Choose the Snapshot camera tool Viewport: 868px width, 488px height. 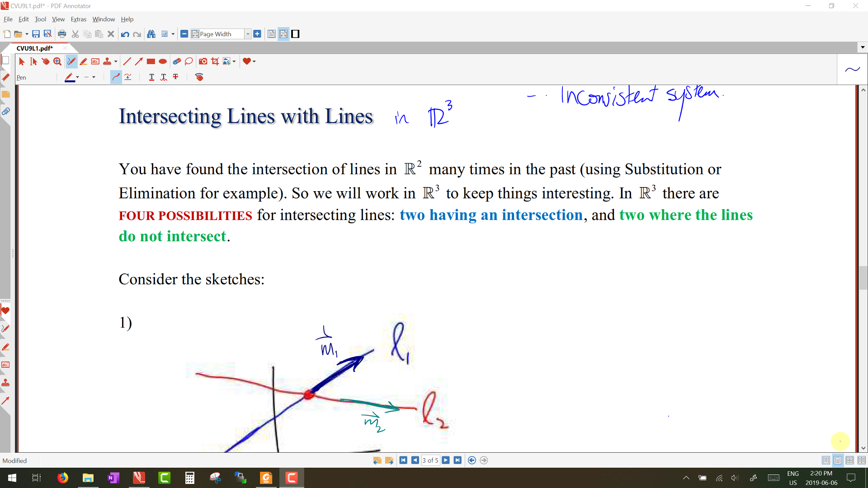[x=203, y=61]
